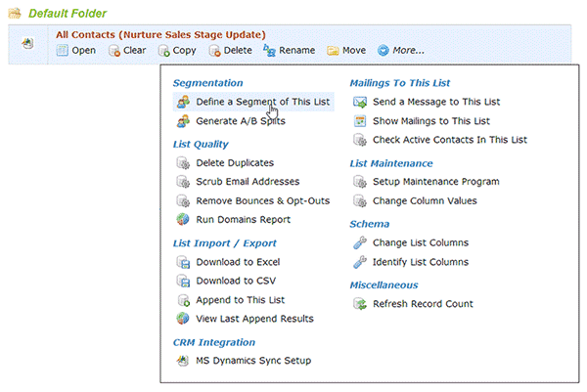
Task: Click the Default Folder icon
Action: (x=15, y=13)
